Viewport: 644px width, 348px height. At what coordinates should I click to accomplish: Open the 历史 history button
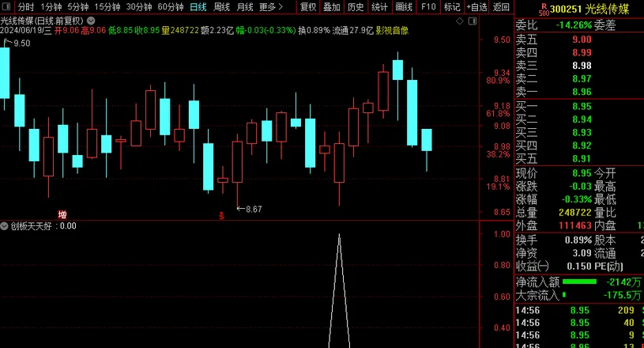coord(356,7)
